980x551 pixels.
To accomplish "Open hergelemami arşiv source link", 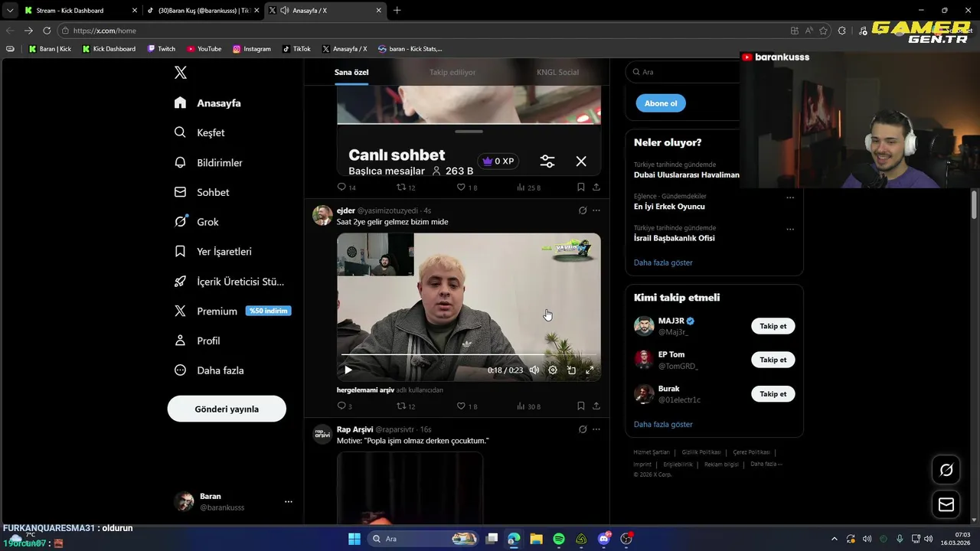I will coord(365,390).
